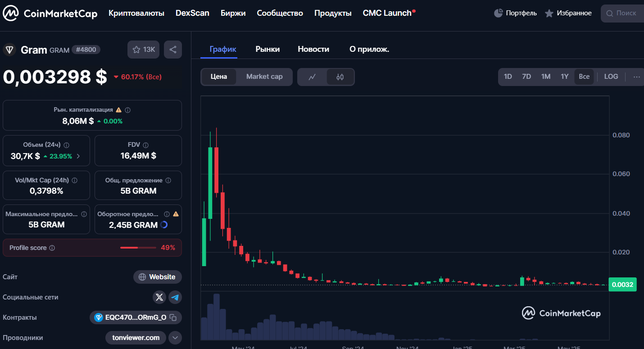Click the #4800 rank badge
Image resolution: width=644 pixels, height=349 pixels.
coord(86,50)
